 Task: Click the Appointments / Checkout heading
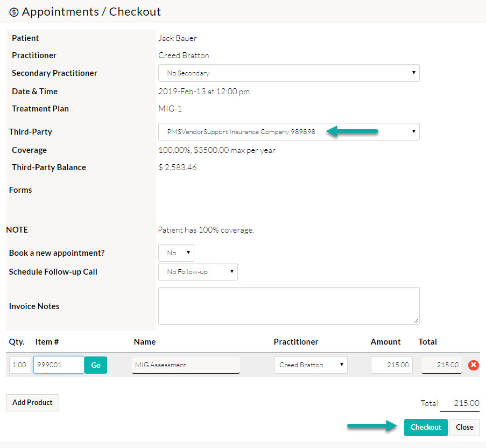(91, 12)
